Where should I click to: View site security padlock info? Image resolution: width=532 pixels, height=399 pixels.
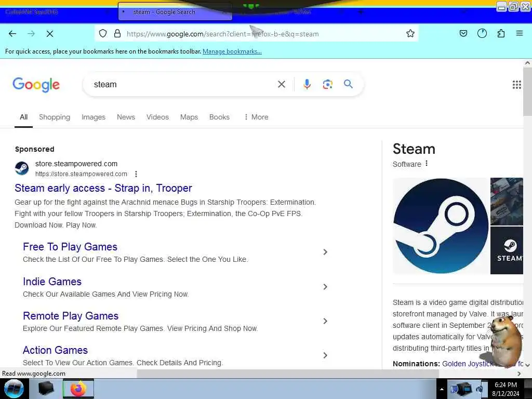pos(117,34)
